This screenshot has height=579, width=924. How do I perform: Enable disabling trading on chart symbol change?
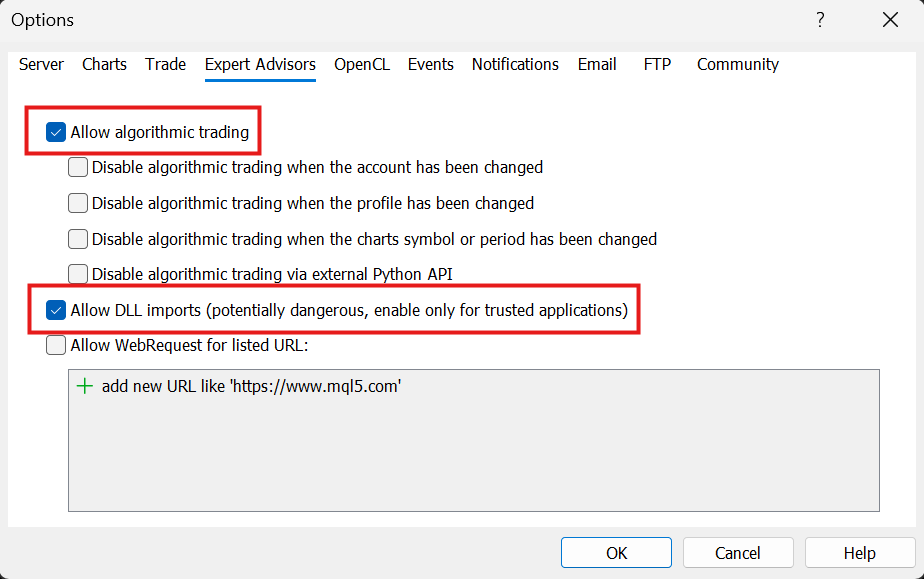click(77, 238)
